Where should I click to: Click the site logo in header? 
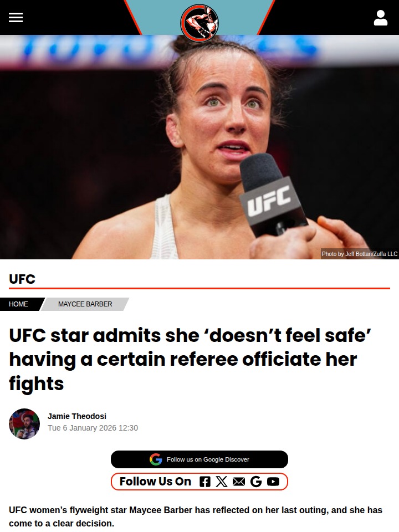[199, 23]
